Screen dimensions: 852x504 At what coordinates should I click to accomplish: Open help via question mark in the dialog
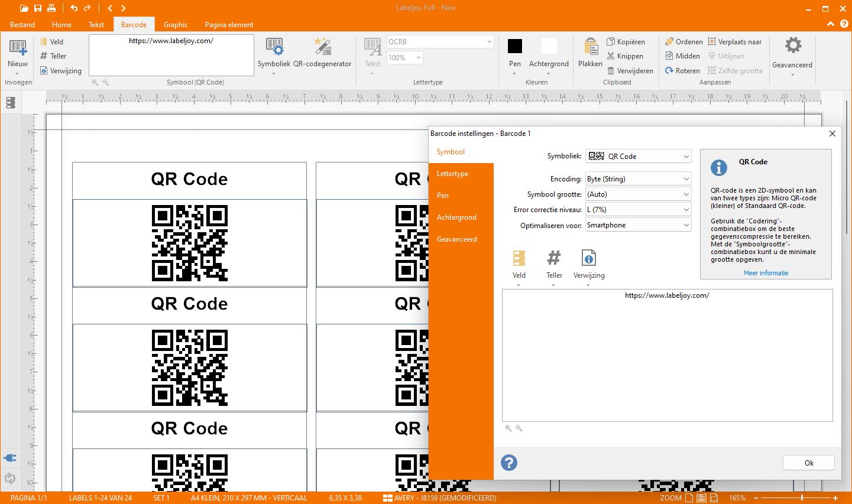click(x=509, y=463)
